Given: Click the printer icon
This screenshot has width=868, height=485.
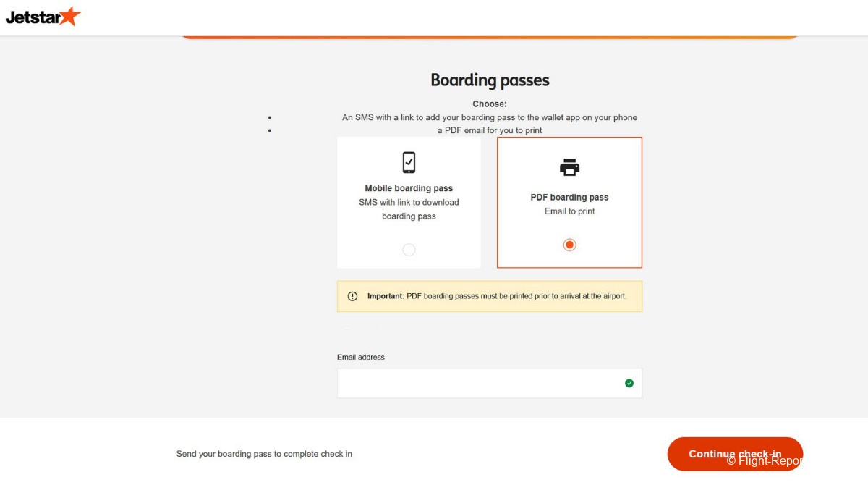Looking at the screenshot, I should tap(569, 167).
